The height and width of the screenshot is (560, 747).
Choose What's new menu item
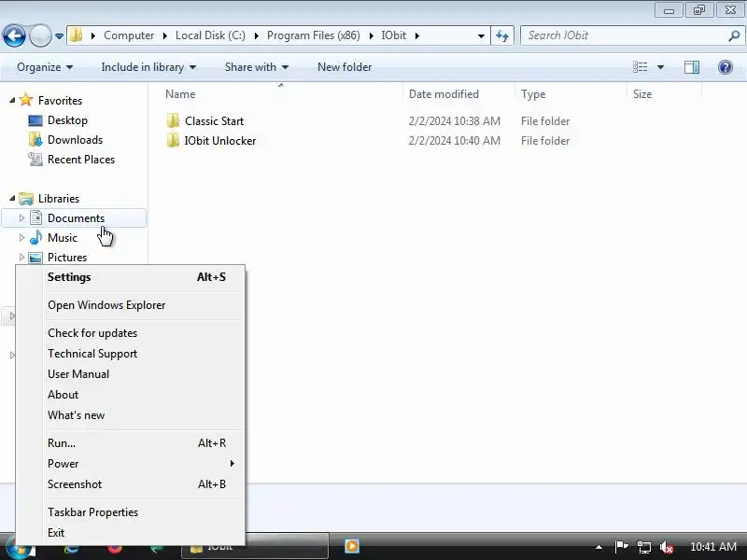(131, 414)
